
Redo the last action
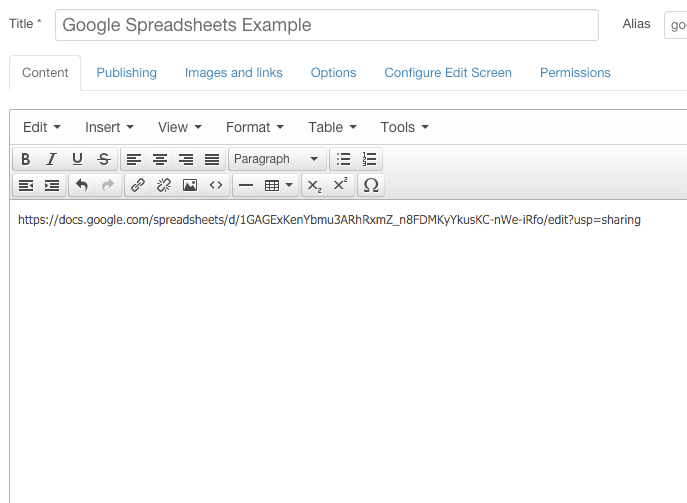click(108, 185)
